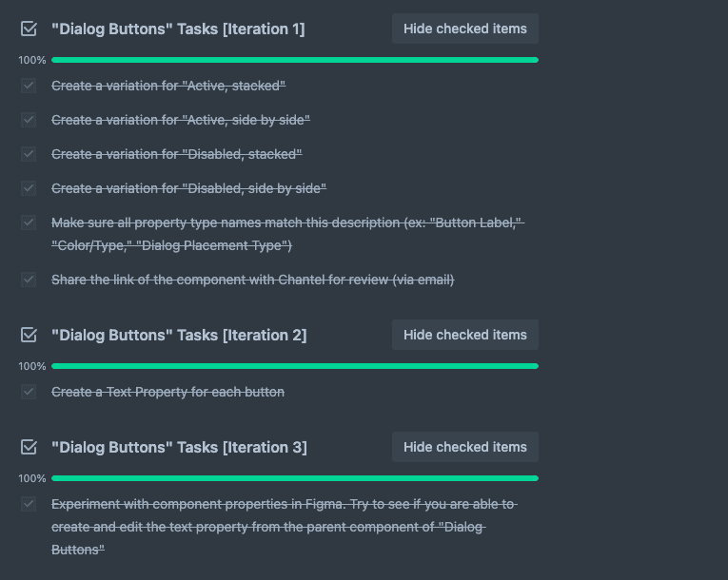Uncheck "Disabled, stacked" variation checkbox
Viewport: 728px width, 580px height.
(29, 154)
